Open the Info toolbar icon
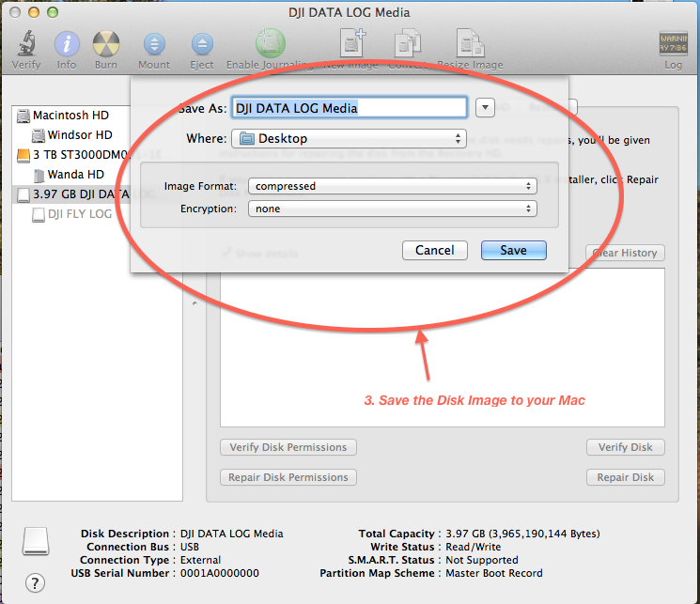The image size is (700, 604). tap(67, 44)
